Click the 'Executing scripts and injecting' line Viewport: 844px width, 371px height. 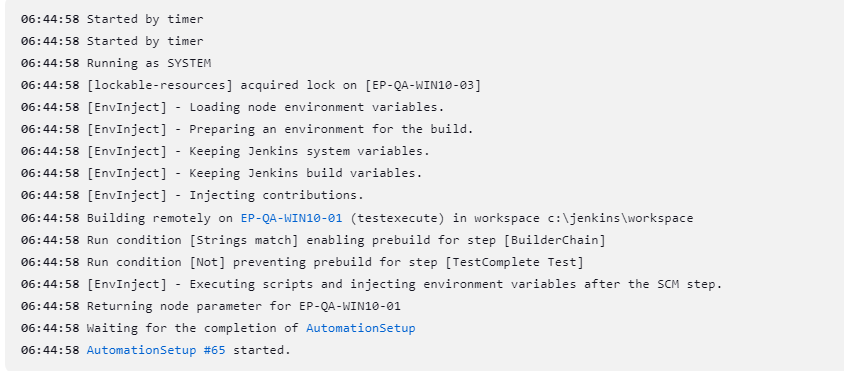(x=371, y=284)
